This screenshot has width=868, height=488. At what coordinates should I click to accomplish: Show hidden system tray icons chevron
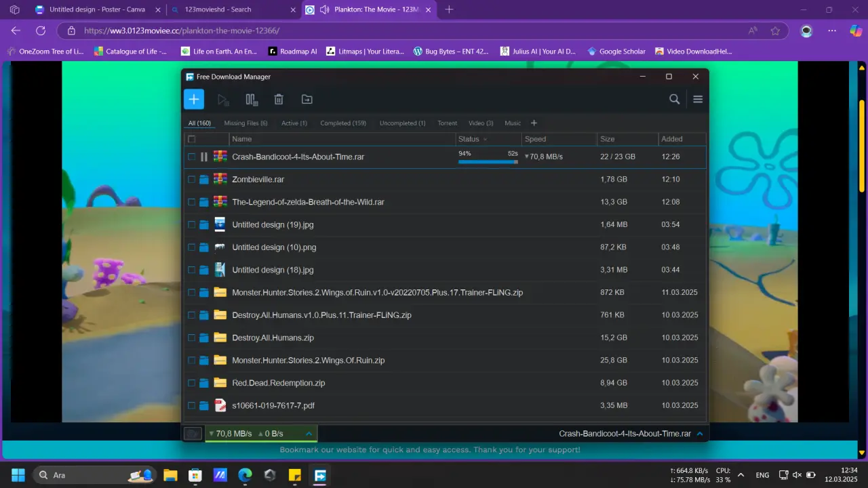pos(741,475)
